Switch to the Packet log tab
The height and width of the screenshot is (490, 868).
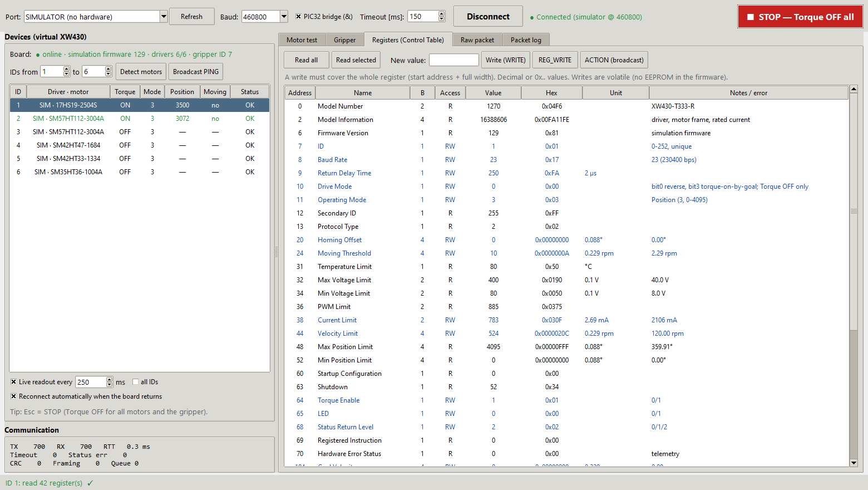[x=526, y=40]
